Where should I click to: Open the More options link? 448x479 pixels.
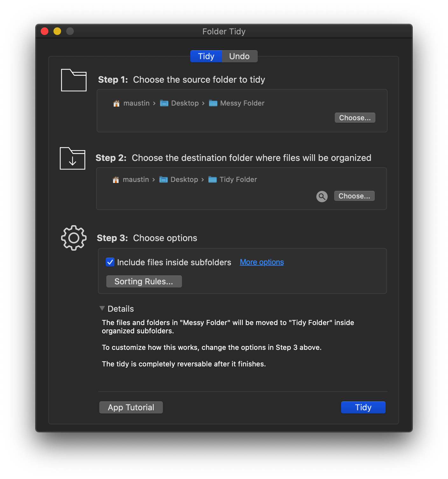(262, 262)
